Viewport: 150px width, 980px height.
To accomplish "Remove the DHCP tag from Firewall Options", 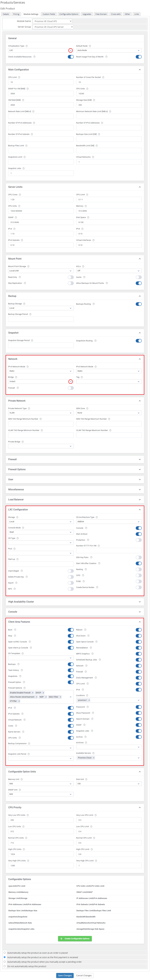I will [x=43, y=693].
